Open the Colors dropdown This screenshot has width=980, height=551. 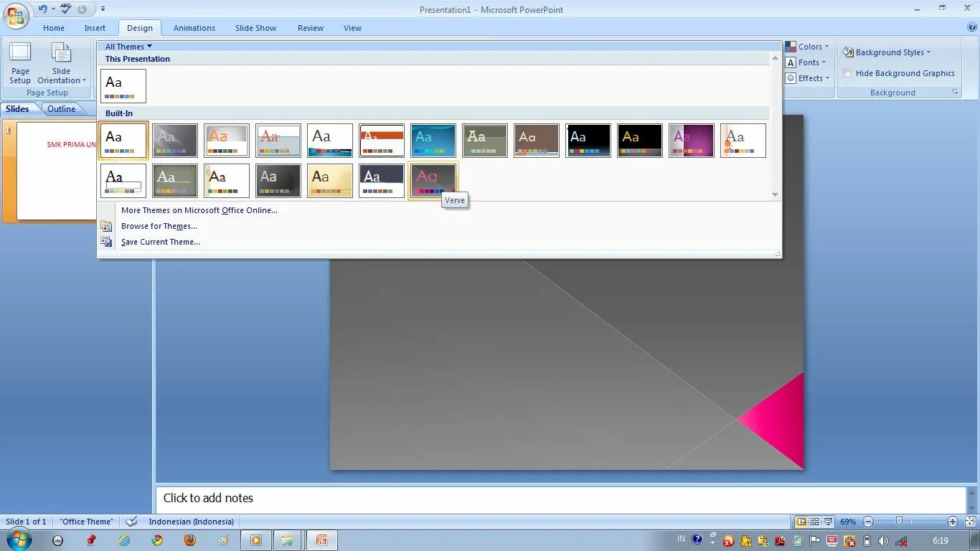(x=807, y=47)
